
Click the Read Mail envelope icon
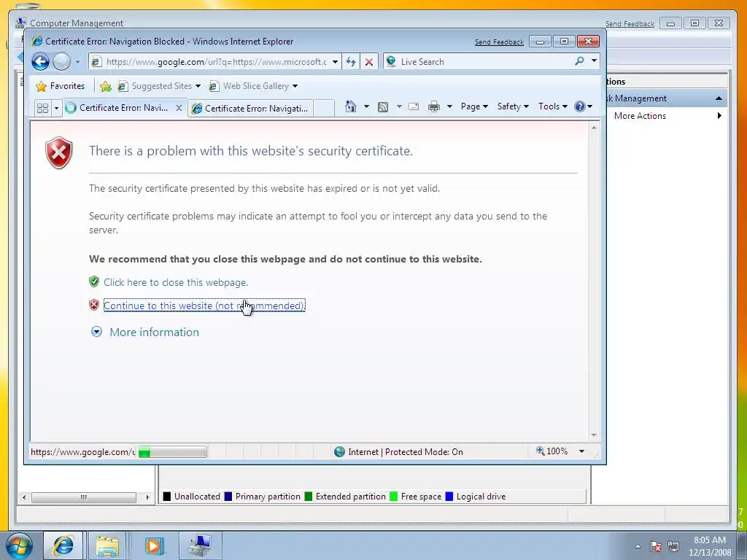(x=414, y=106)
